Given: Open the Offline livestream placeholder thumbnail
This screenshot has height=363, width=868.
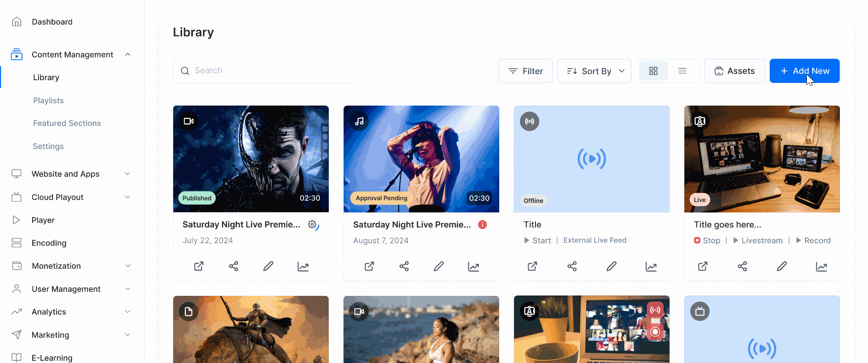Looking at the screenshot, I should (x=592, y=159).
